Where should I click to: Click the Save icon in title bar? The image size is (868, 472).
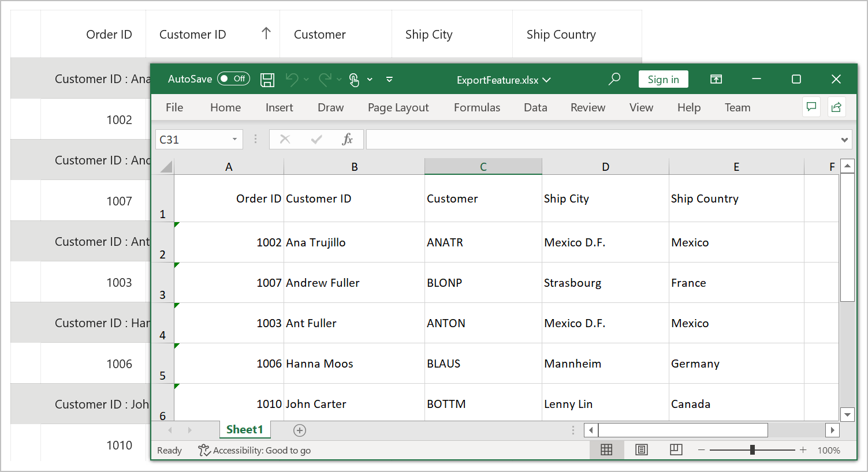pyautogui.click(x=267, y=80)
